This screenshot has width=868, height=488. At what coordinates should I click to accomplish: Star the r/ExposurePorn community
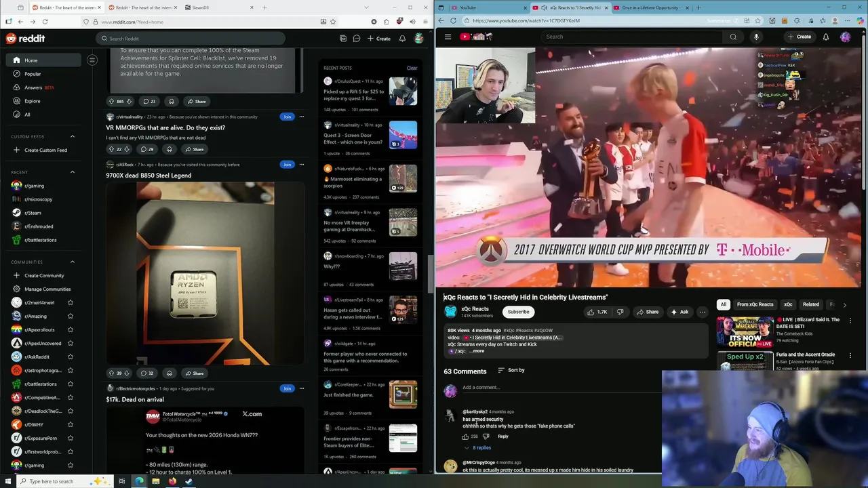coord(71,438)
